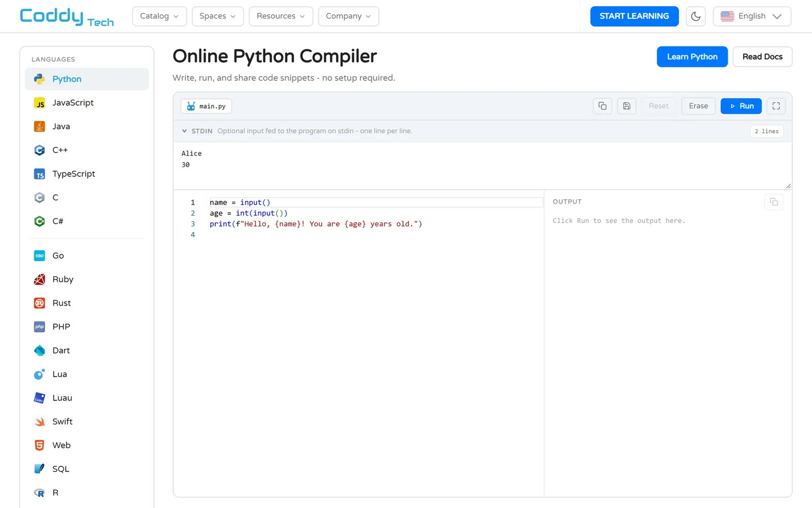This screenshot has width=812, height=508.
Task: Click the Coddy Tech logo
Action: 66,17
